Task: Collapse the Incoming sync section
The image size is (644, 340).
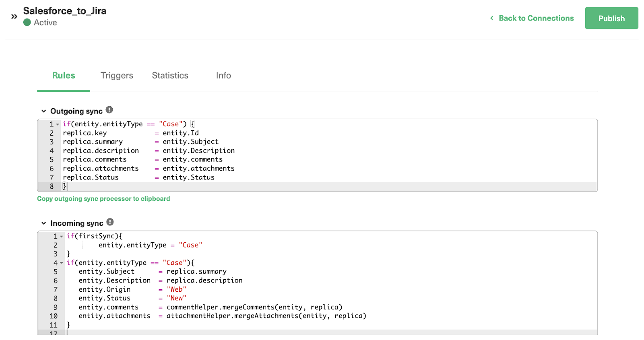Action: coord(43,223)
